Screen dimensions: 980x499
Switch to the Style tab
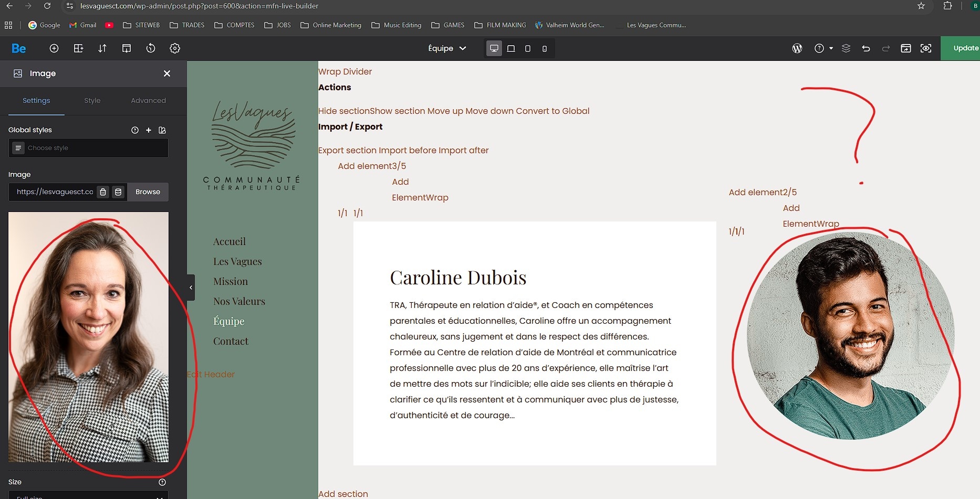pyautogui.click(x=92, y=100)
